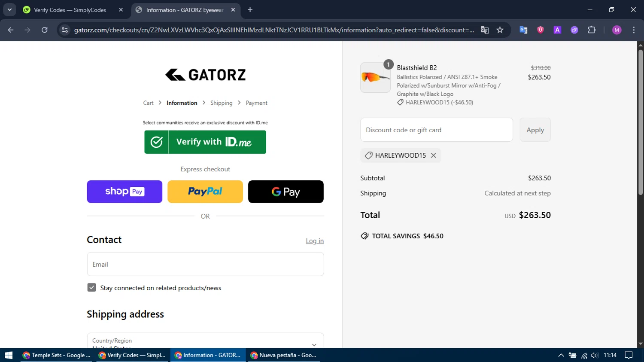Open the tab search dropdown arrow
Viewport: 644px width, 362px height.
click(9, 9)
